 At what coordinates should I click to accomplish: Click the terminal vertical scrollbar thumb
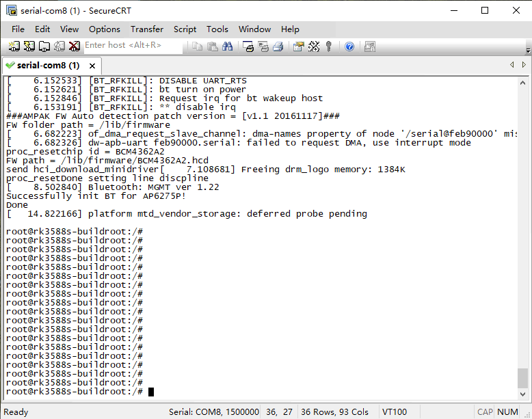(x=522, y=377)
